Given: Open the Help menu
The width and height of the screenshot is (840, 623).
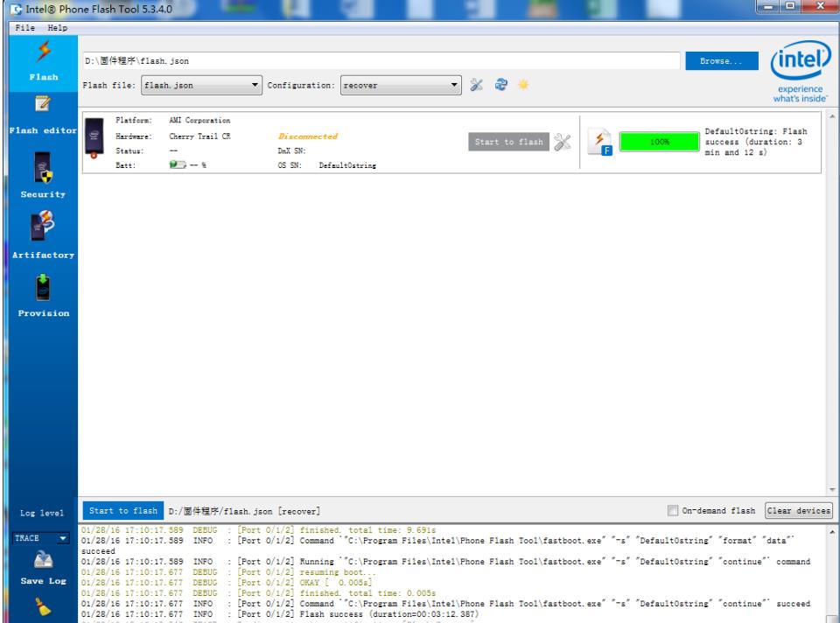Looking at the screenshot, I should click(58, 28).
